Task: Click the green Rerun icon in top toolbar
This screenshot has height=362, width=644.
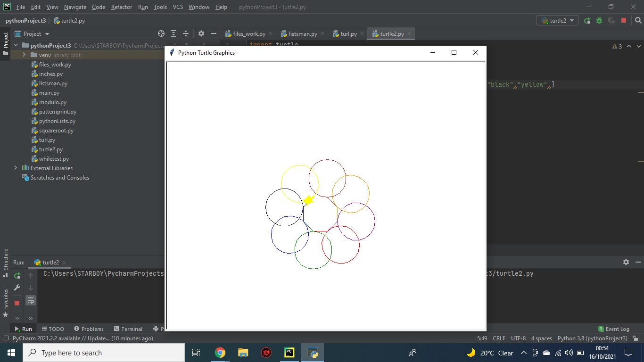Action: (x=587, y=21)
